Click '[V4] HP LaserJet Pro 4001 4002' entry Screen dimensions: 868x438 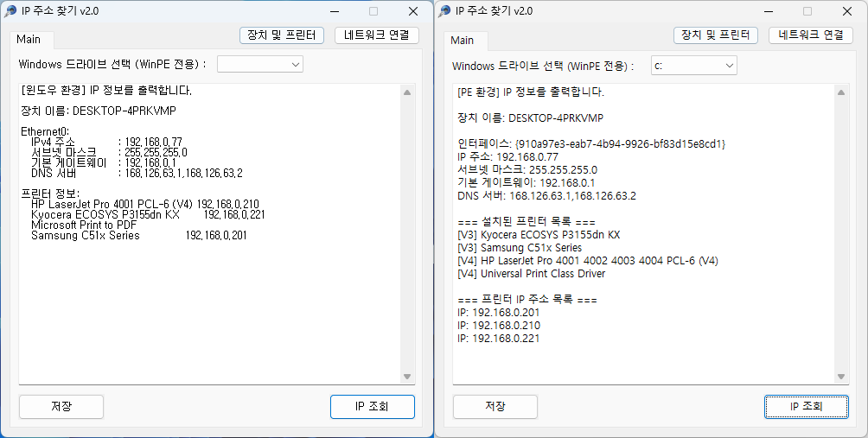[x=588, y=261]
